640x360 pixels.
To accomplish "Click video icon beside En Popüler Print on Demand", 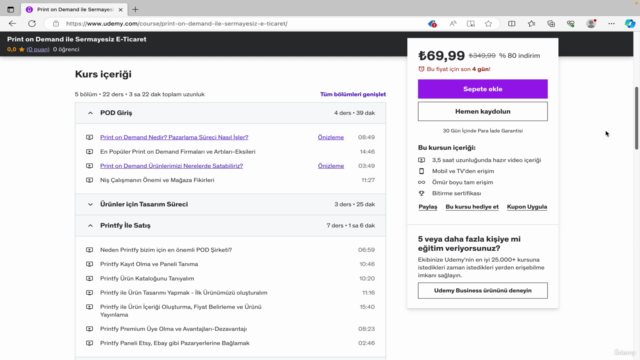I will click(89, 151).
